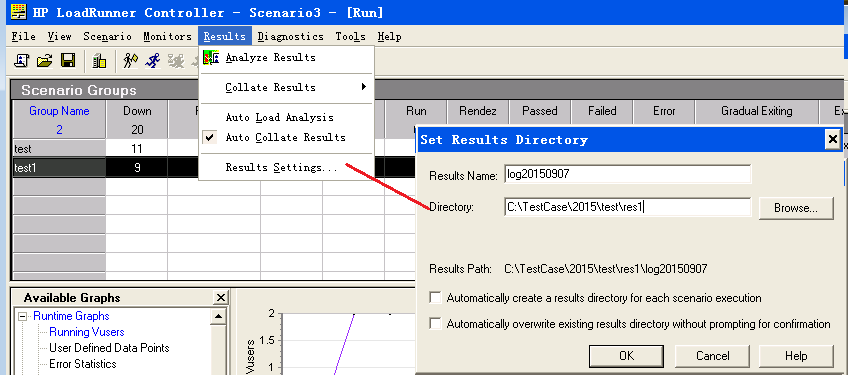The image size is (853, 375).
Task: Open the Help menu
Action: click(x=390, y=36)
